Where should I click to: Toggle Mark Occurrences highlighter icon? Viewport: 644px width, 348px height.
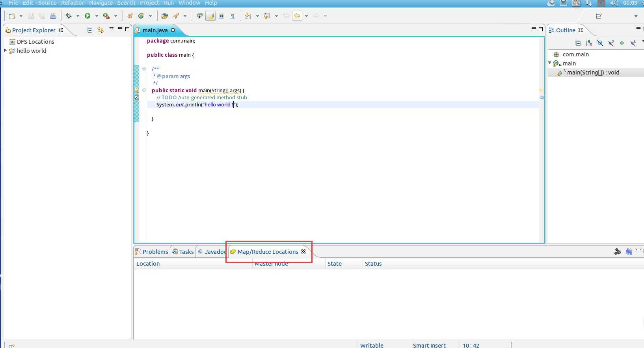click(x=210, y=16)
